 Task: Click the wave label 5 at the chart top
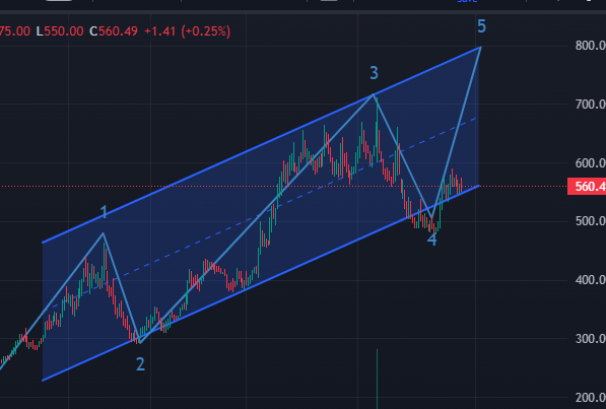coord(481,26)
